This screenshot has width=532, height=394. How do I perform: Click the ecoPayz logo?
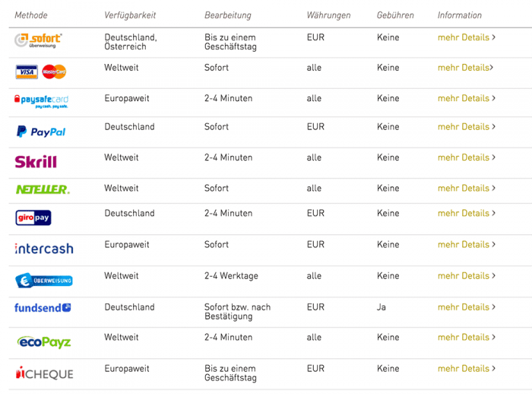(x=44, y=342)
